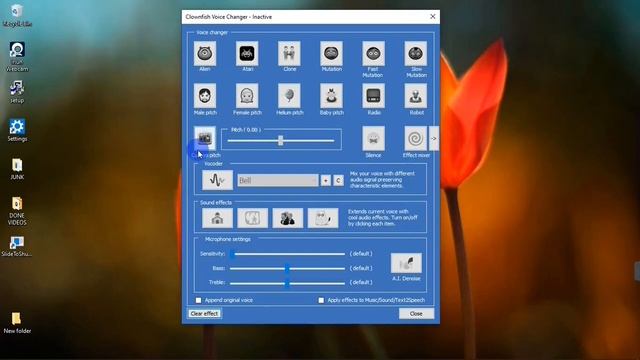Adjust the Pitch slider
Viewport: 640px width, 360px height.
pyautogui.click(x=281, y=141)
